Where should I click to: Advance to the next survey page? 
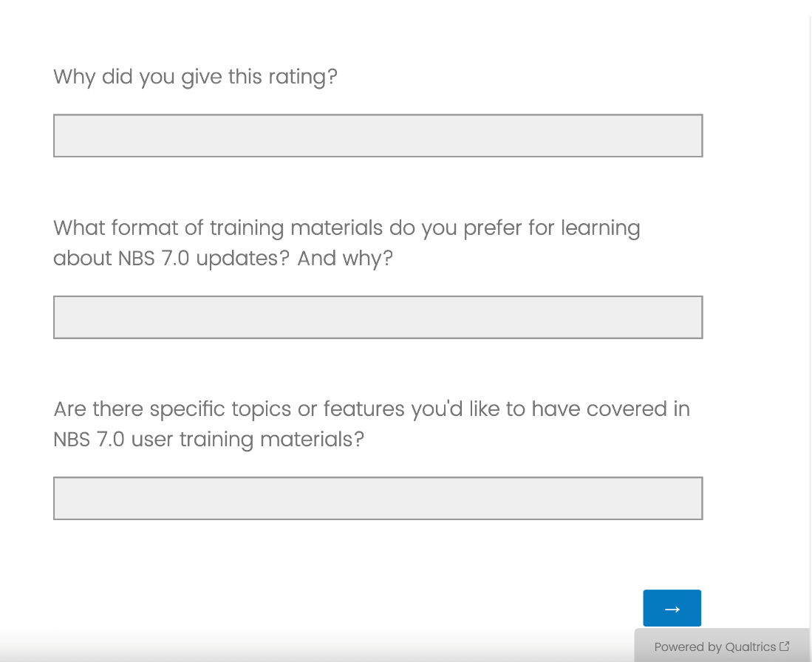tap(672, 608)
